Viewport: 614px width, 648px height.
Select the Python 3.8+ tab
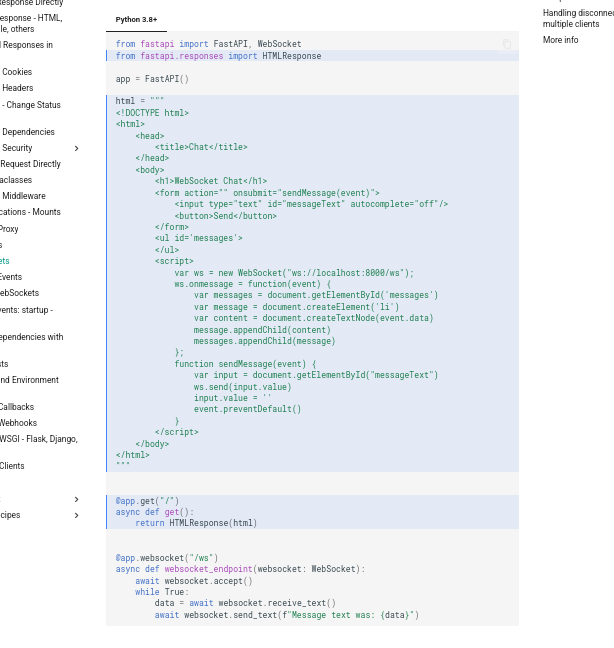136,20
